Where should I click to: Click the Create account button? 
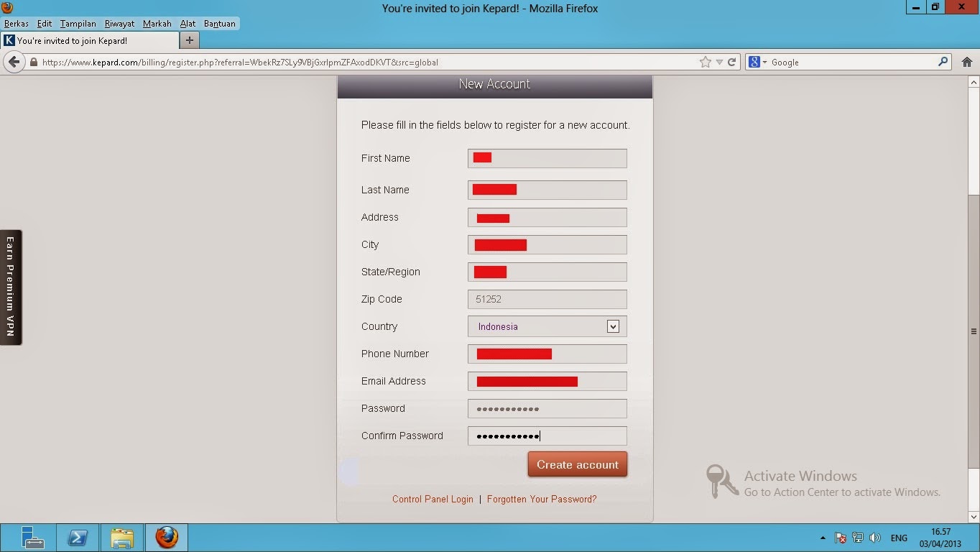578,464
